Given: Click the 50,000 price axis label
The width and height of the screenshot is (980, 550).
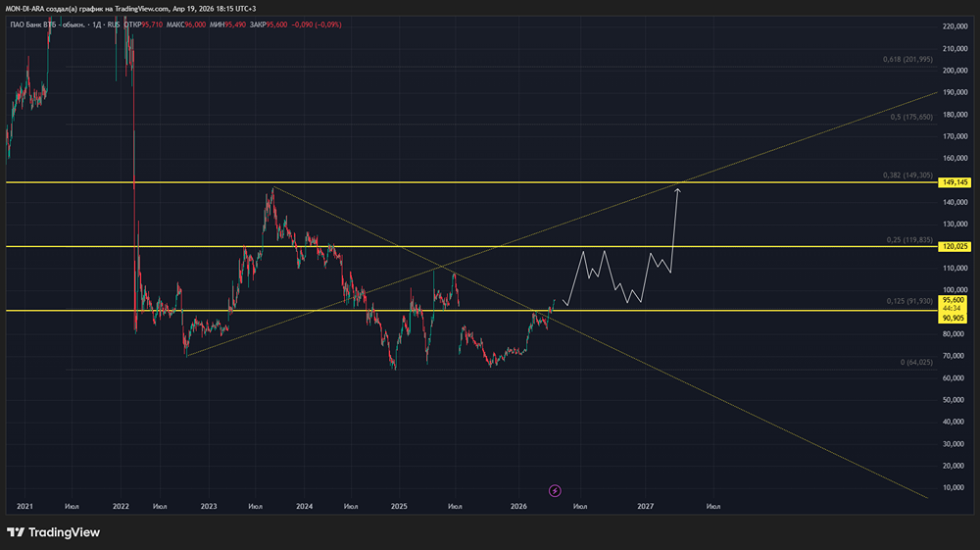Looking at the screenshot, I should click(x=955, y=400).
